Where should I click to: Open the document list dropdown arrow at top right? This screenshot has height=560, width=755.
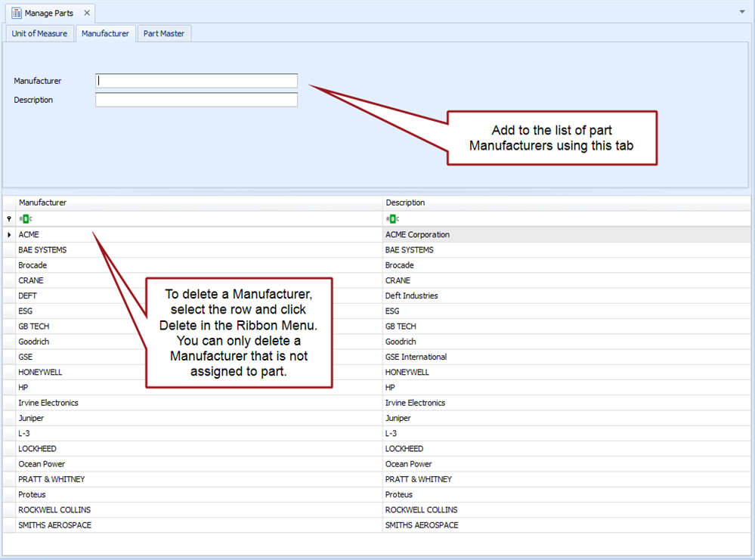click(742, 12)
